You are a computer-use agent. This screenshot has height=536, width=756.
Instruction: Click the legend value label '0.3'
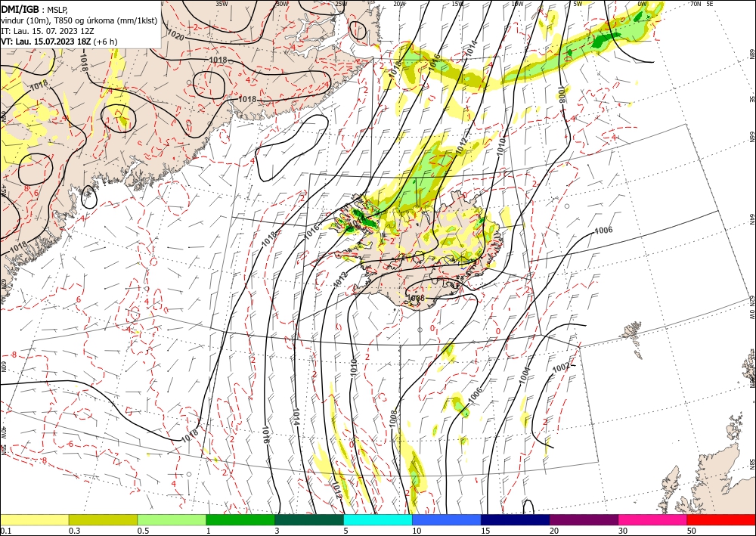pos(74,531)
